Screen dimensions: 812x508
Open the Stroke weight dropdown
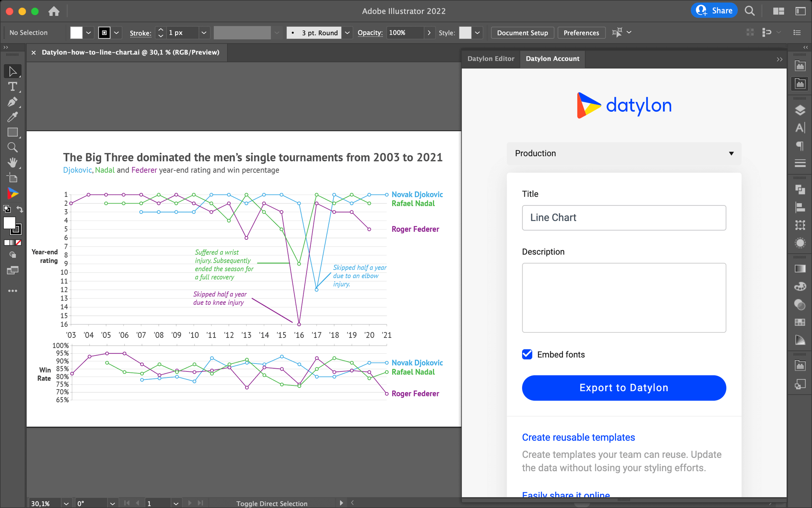pyautogui.click(x=203, y=33)
